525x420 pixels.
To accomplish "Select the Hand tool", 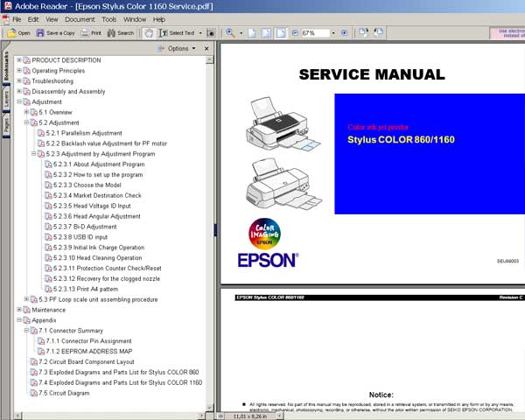I will click(x=149, y=33).
